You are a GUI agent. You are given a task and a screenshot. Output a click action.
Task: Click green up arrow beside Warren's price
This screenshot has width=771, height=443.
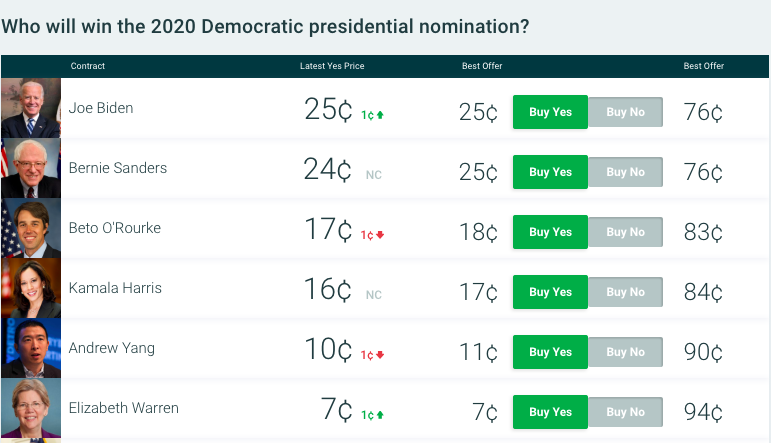[380, 415]
